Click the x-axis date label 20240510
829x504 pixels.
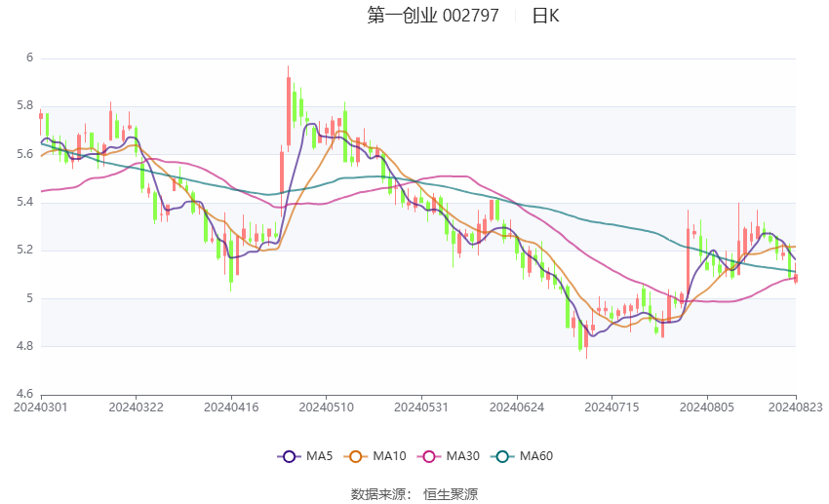326,407
